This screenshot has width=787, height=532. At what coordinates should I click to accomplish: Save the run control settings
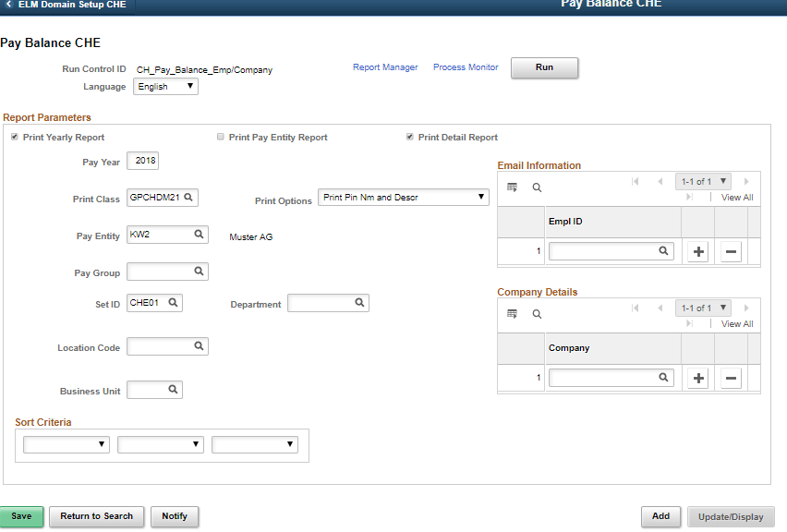(x=21, y=516)
